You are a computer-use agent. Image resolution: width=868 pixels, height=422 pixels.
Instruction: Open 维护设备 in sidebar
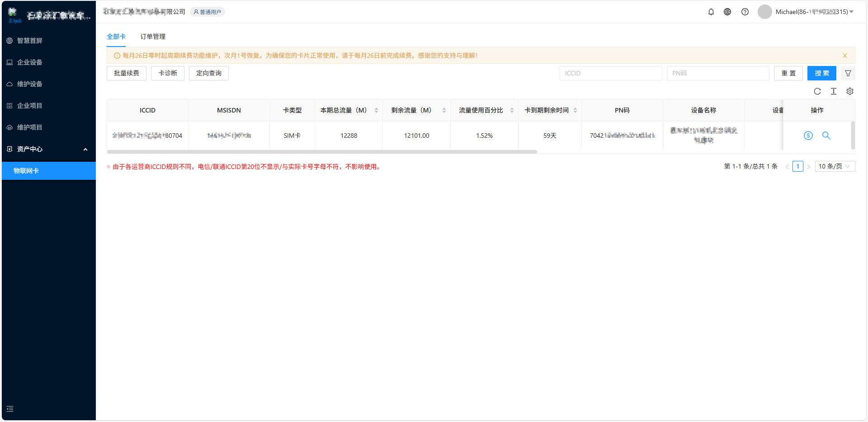click(x=49, y=84)
